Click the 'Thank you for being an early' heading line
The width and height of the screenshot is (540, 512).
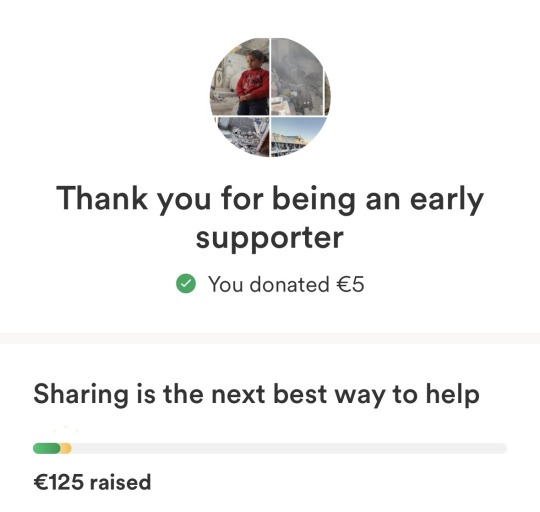tap(270, 199)
